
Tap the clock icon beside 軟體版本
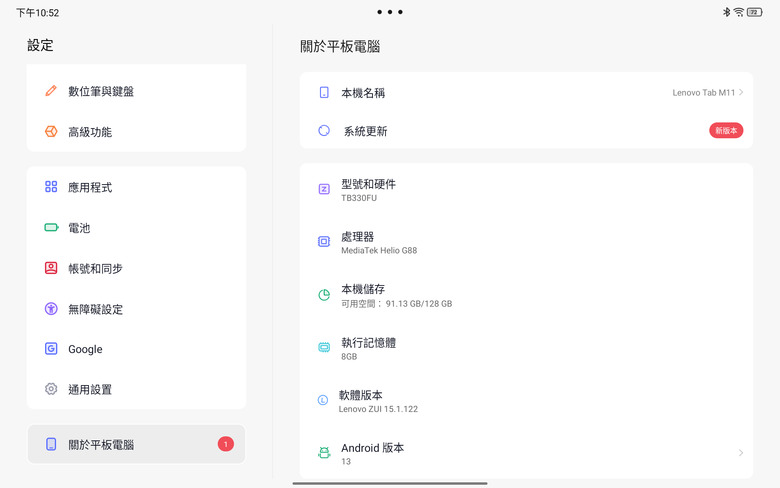[323, 400]
